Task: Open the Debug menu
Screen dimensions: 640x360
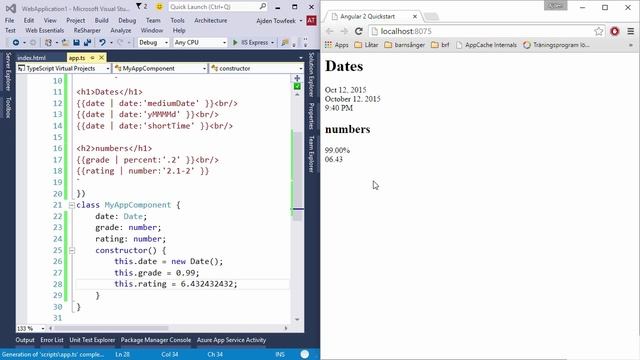Action: (x=127, y=20)
